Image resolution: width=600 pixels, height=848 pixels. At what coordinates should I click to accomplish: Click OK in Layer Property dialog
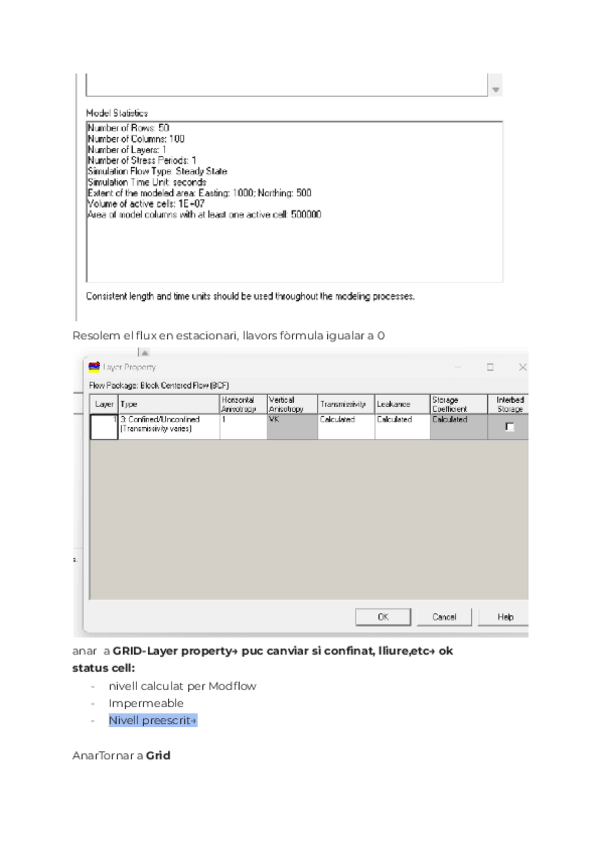click(x=383, y=617)
